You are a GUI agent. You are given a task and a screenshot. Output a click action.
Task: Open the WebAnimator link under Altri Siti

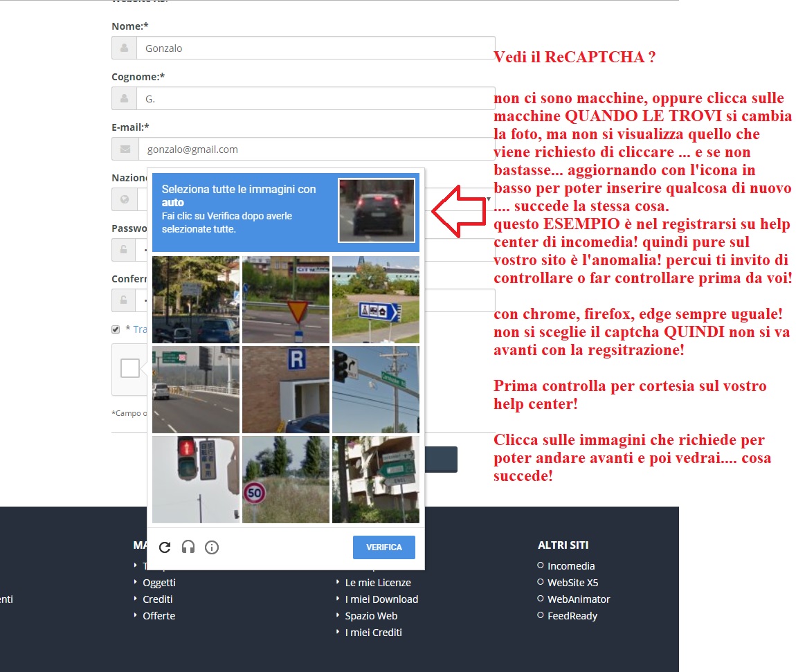578,599
